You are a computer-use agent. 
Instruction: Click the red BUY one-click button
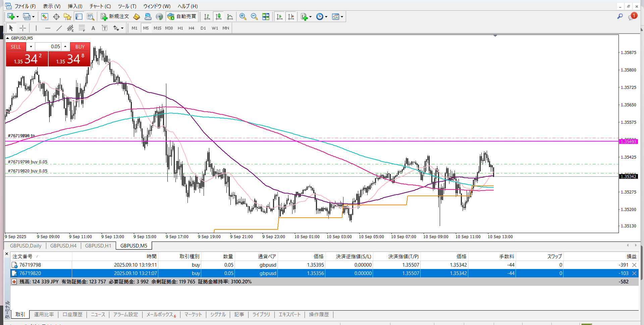[x=80, y=47]
